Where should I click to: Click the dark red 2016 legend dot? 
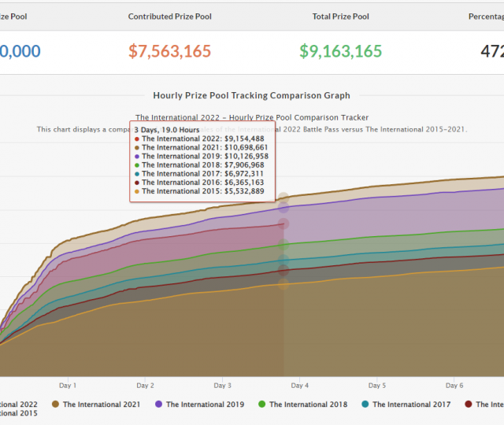coord(469,405)
